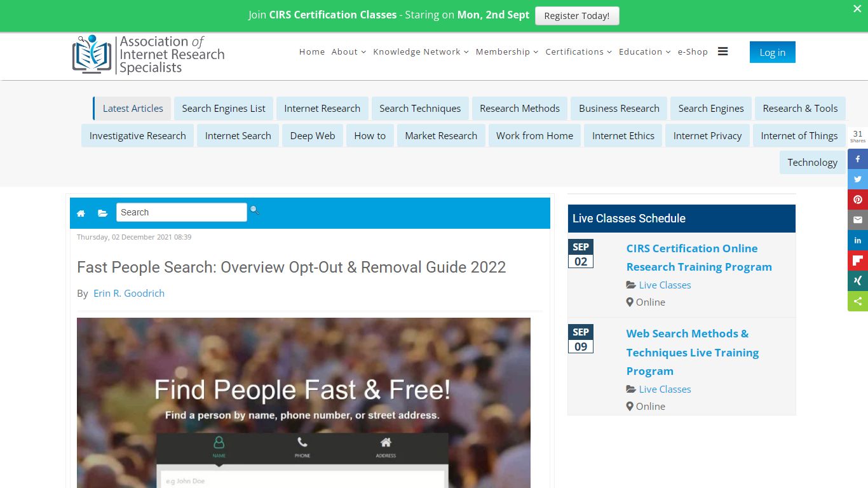Open the Deep Web category
This screenshot has width=868, height=488.
313,135
